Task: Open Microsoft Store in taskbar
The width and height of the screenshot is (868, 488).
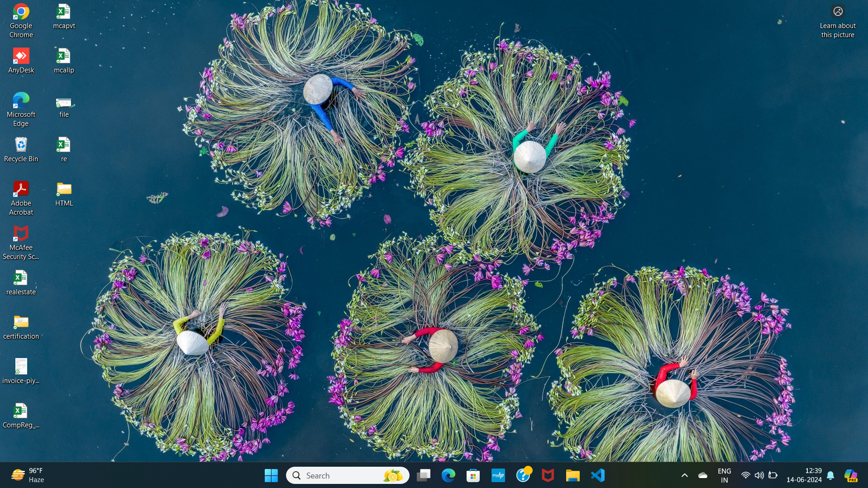Action: 473,475
